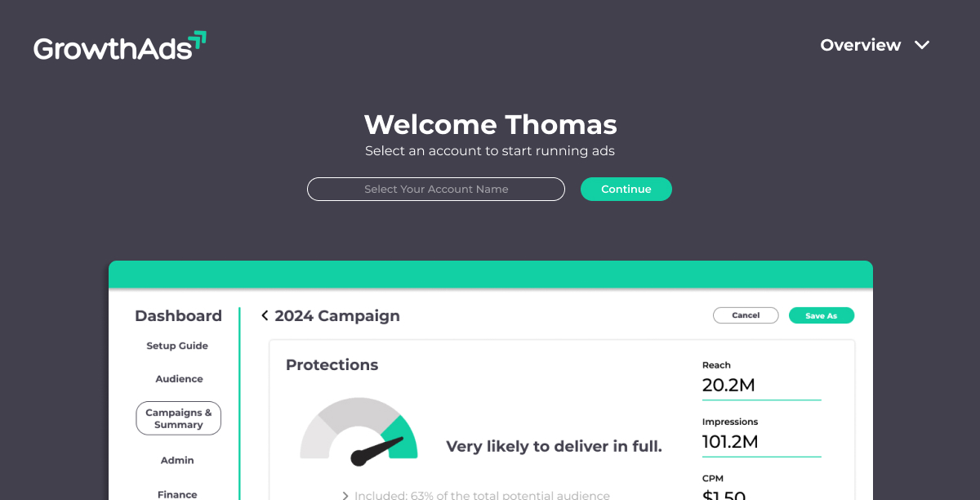Screen dimensions: 980x500
Task: Select Campaigns & Summary in the sidebar
Action: (178, 418)
